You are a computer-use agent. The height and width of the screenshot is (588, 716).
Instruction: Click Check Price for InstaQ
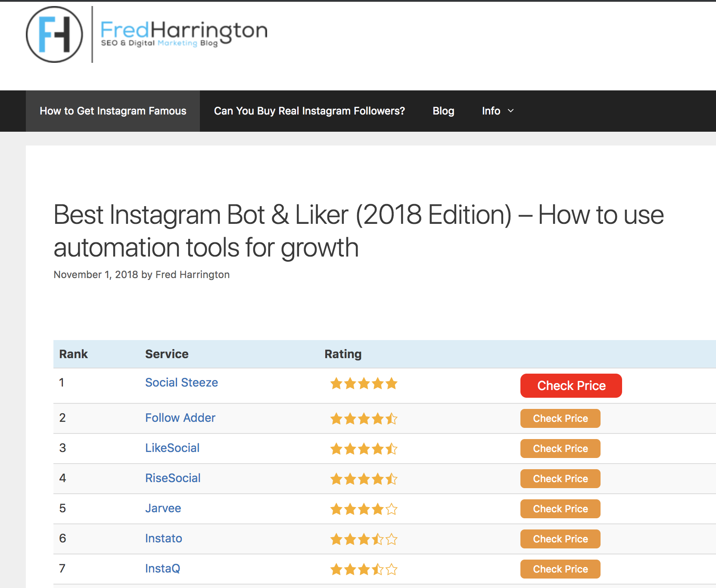tap(560, 569)
